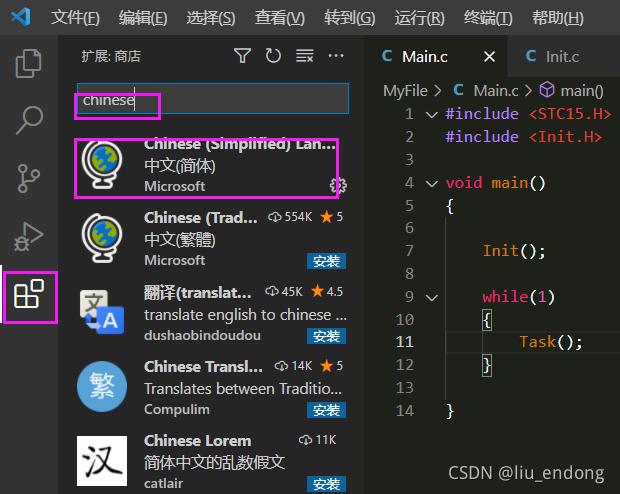The height and width of the screenshot is (494, 620).
Task: Click MyFile in the breadcrumb path
Action: pyautogui.click(x=405, y=91)
